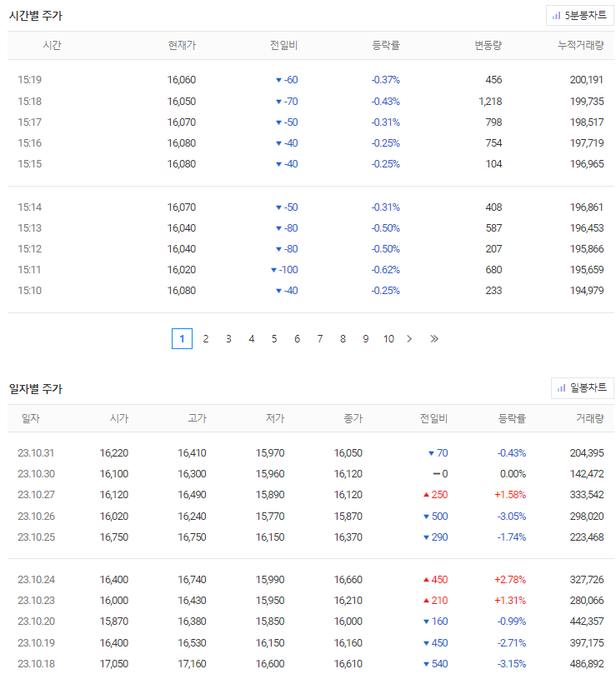Select the 23.10.18 date cell
616x679 pixels.
coord(36,663)
